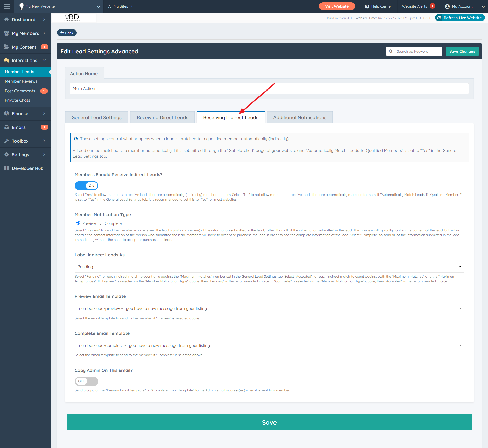Switch to the Additional Notifications tab
This screenshot has width=488, height=448.
pos(300,117)
